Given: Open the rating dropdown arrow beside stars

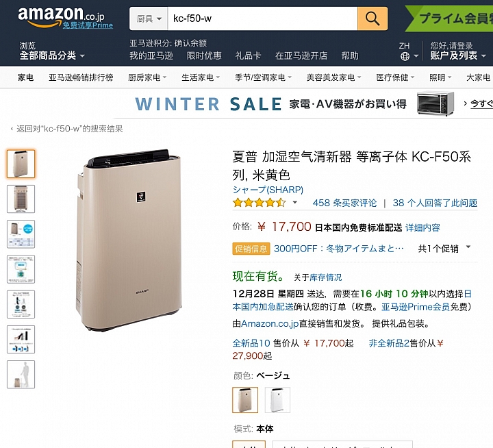Looking at the screenshot, I should [294, 202].
